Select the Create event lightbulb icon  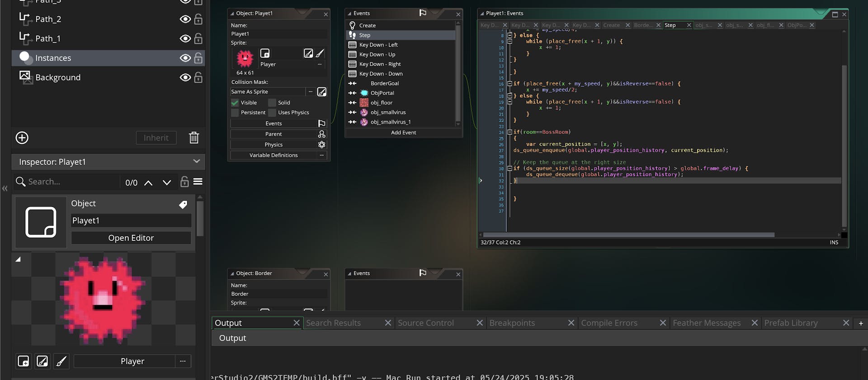pyautogui.click(x=353, y=25)
